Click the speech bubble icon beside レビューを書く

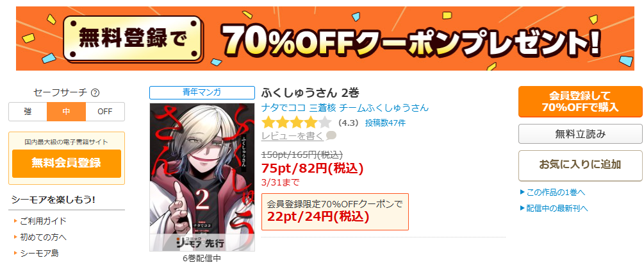[331, 135]
